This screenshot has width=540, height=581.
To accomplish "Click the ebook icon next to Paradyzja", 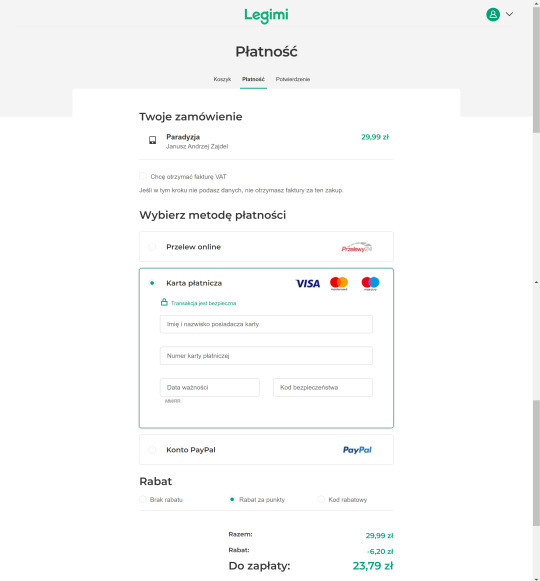I will [x=152, y=140].
